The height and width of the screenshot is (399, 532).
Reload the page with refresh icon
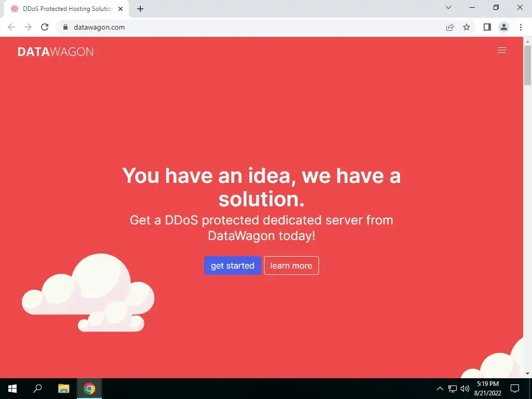(x=45, y=27)
